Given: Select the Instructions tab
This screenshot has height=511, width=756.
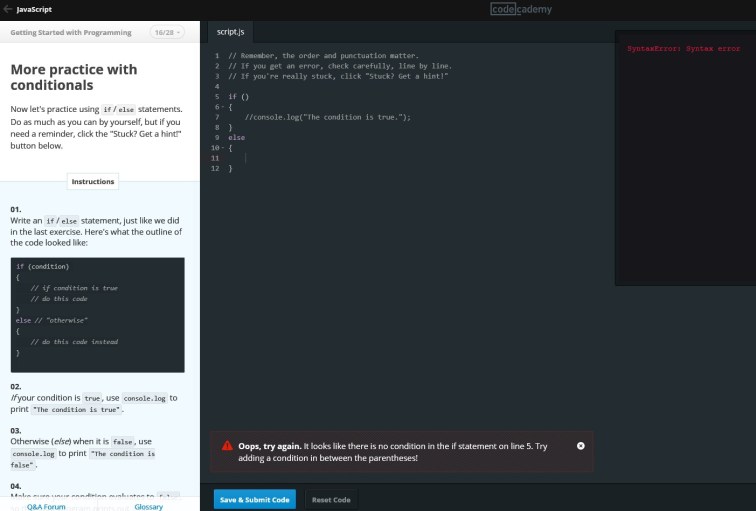Looking at the screenshot, I should click(x=93, y=181).
